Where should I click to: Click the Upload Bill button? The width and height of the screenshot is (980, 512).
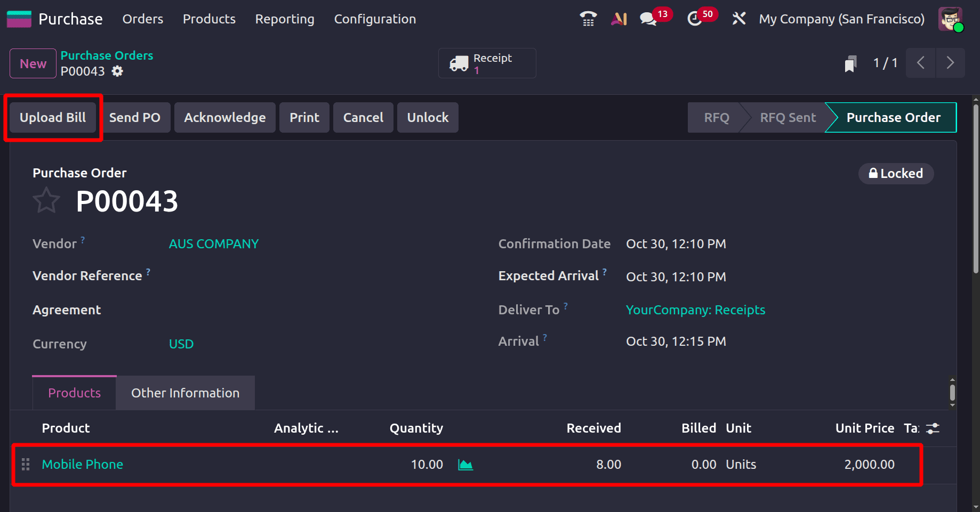52,117
